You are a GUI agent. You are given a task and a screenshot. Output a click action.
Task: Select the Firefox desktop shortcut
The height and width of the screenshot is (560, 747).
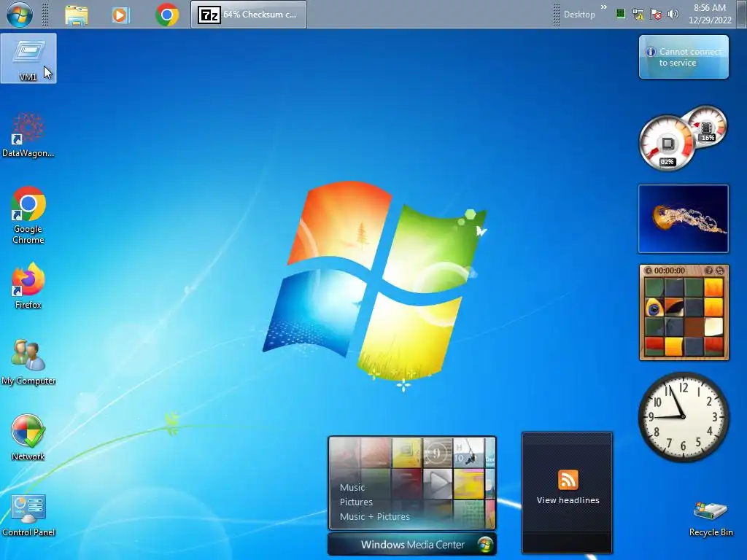click(x=28, y=286)
